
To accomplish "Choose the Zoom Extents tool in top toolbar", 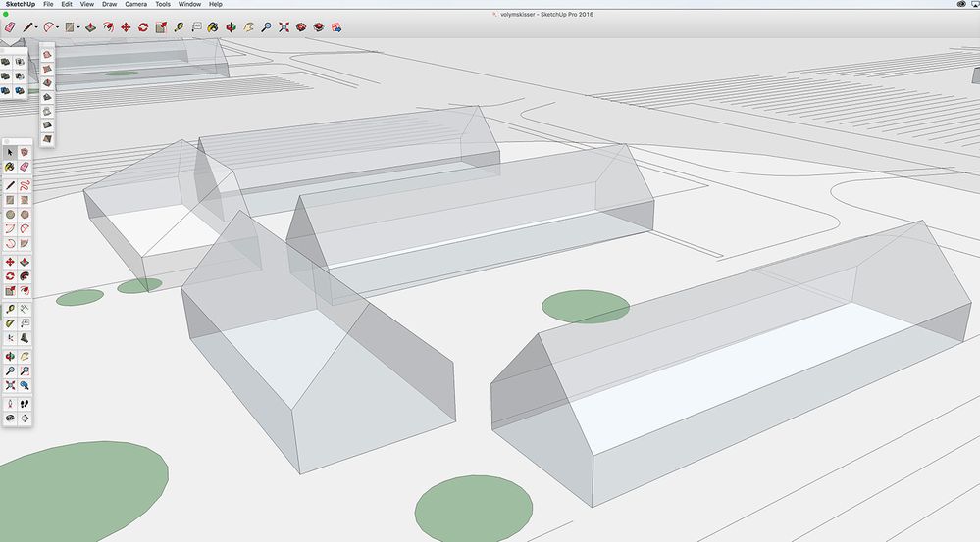I will tap(284, 27).
